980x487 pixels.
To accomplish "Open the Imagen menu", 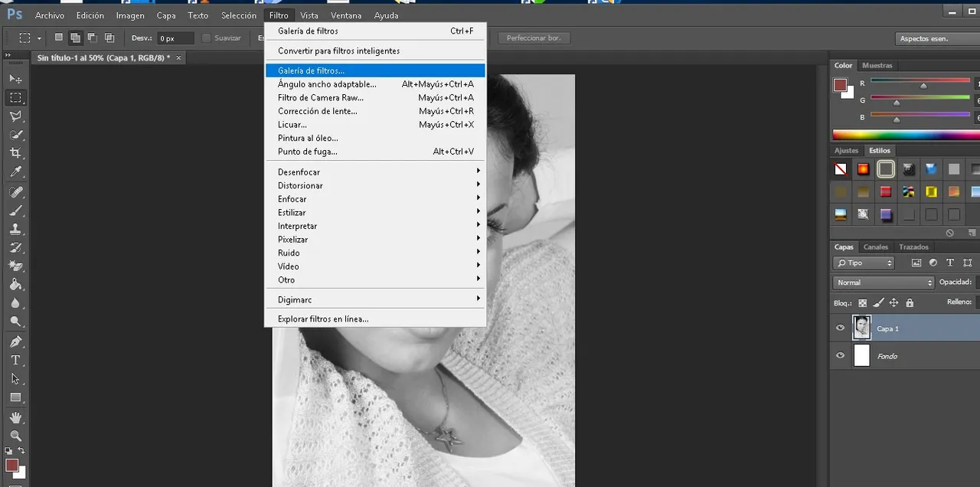I will (x=129, y=15).
